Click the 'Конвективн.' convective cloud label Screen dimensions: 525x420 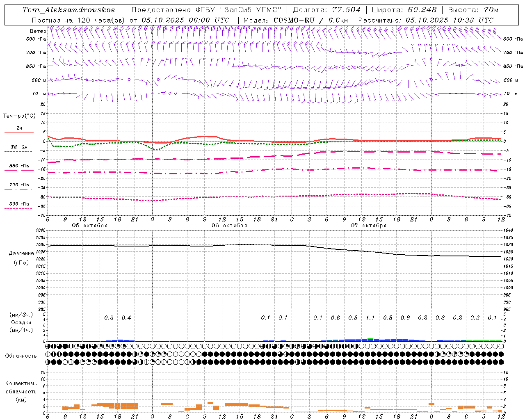click(21, 383)
